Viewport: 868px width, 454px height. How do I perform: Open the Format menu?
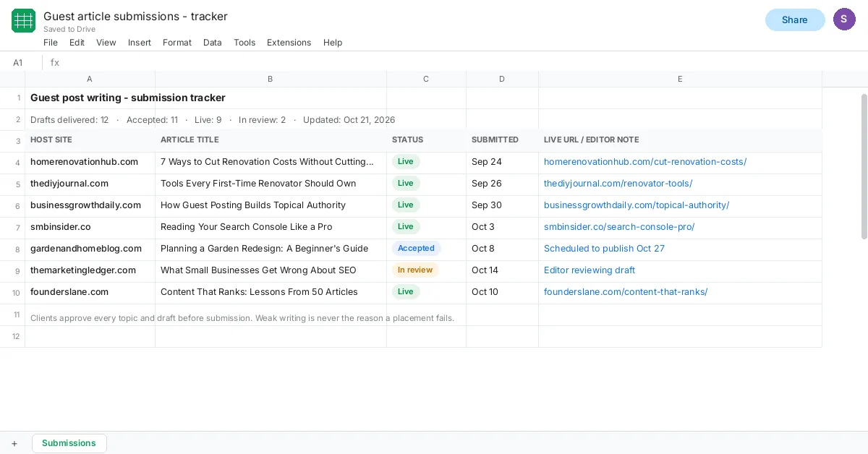(x=177, y=43)
